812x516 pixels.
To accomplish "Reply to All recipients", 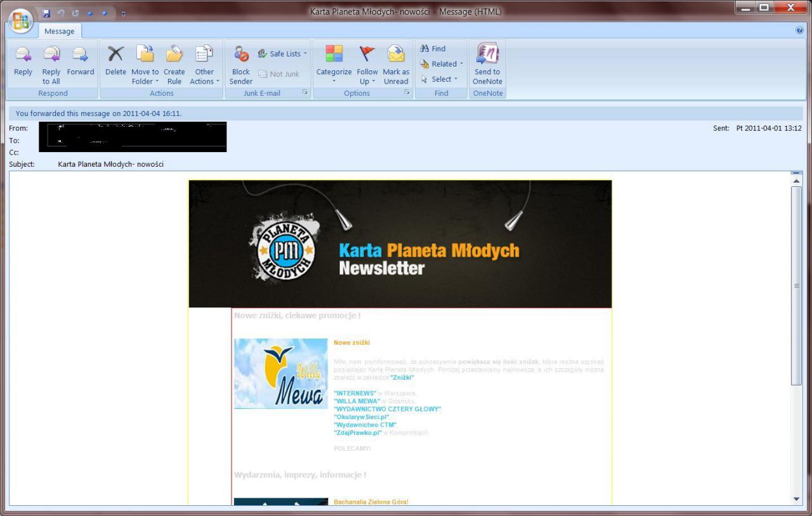I will coord(51,65).
